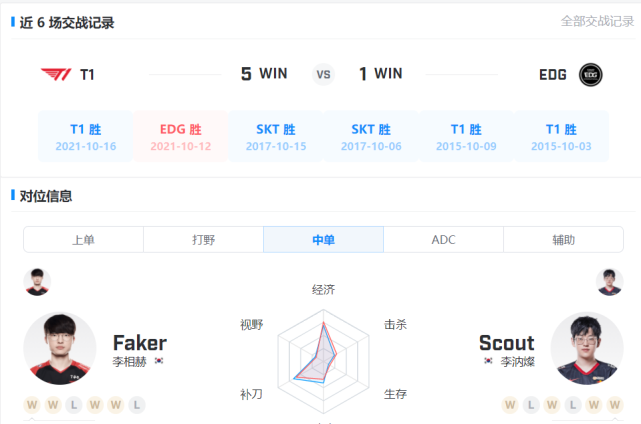Click the Korean flag beside 李相赫
This screenshot has height=424, width=641.
(x=159, y=361)
